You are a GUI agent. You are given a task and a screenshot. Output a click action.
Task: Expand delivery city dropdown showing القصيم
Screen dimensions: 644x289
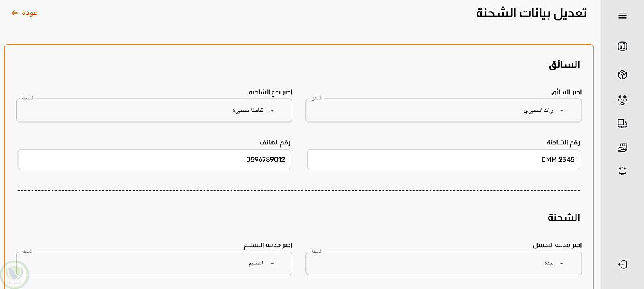tap(154, 263)
